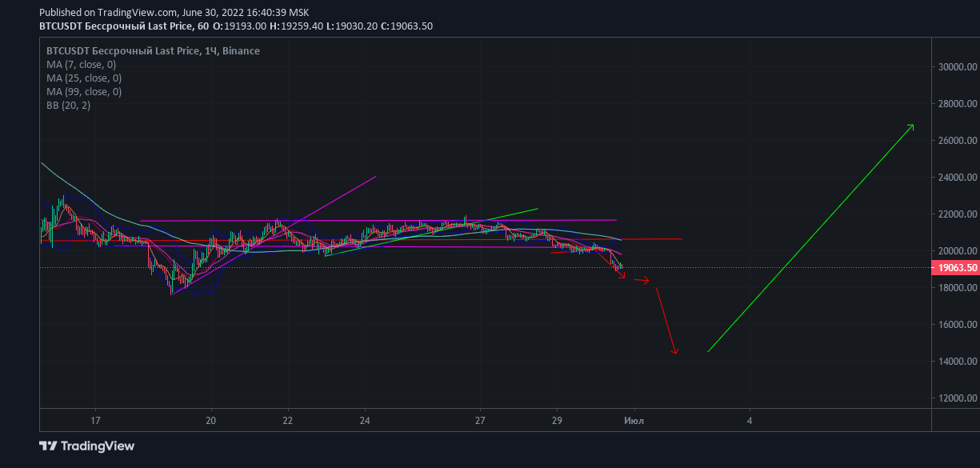Click the 20000.00 price axis label

click(x=958, y=251)
